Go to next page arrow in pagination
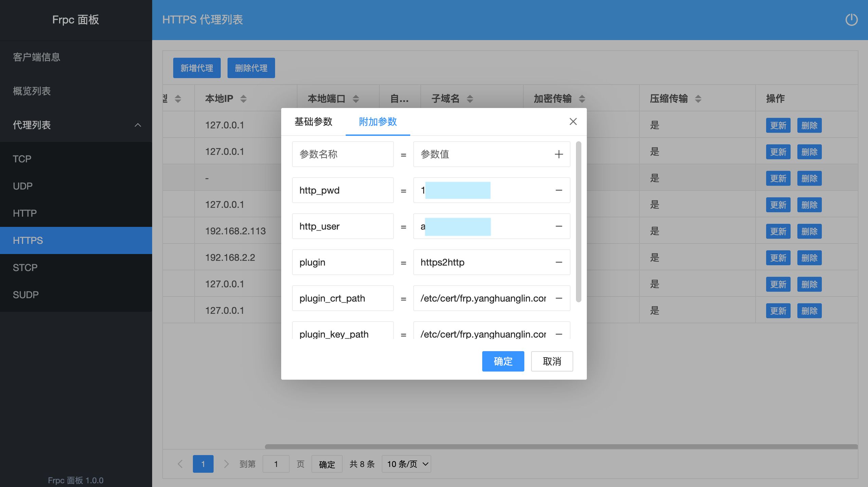The image size is (868, 487). 226,464
